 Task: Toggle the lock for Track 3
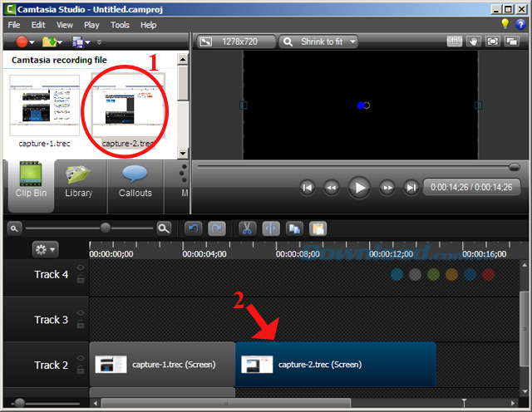point(81,326)
